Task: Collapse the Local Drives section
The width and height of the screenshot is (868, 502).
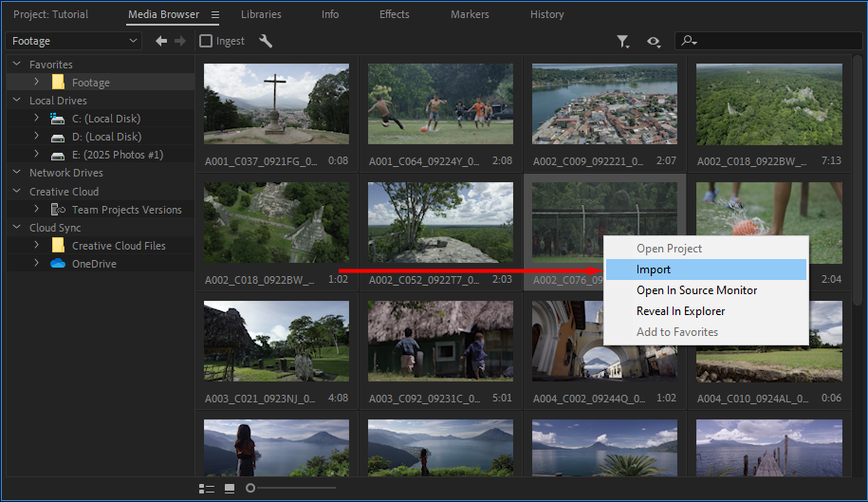Action: tap(17, 101)
